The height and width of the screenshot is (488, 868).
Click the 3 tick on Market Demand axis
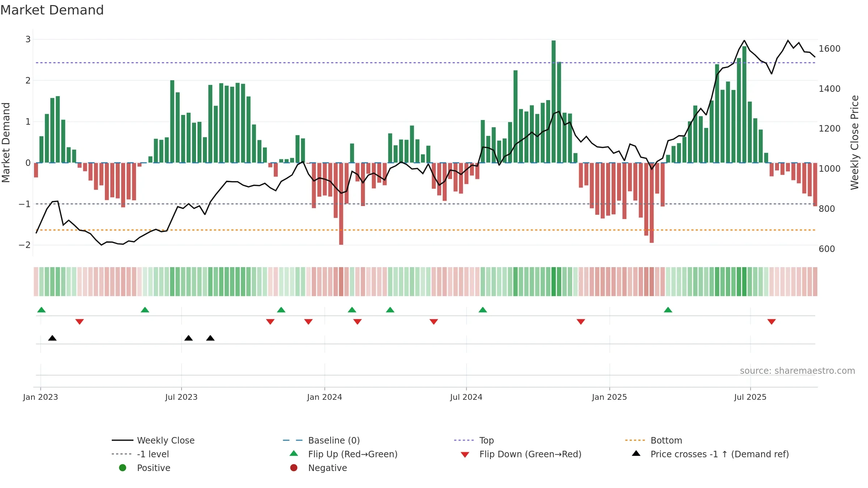28,39
